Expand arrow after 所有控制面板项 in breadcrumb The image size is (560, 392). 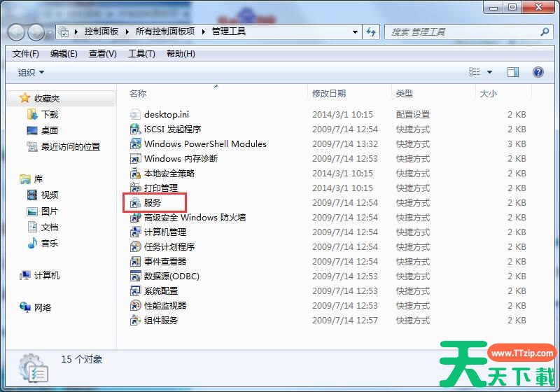[204, 31]
